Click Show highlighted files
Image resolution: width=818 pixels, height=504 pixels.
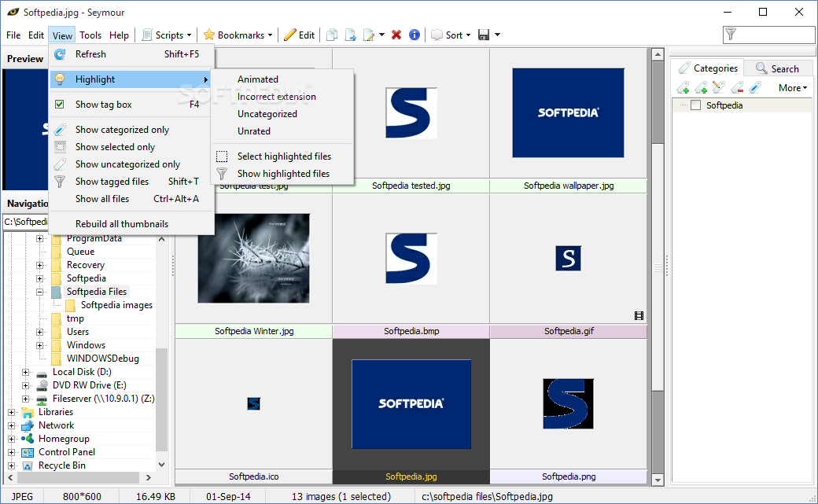click(x=282, y=174)
